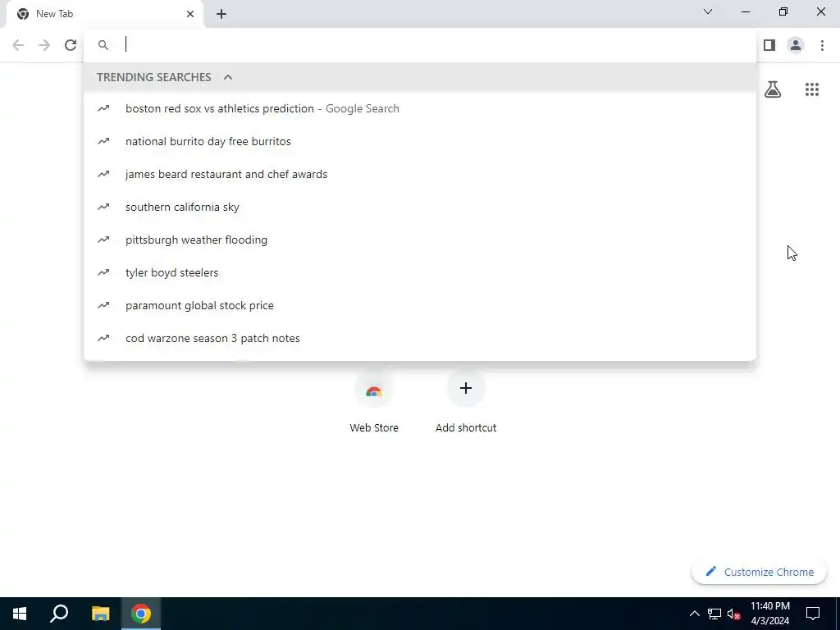Click the Add shortcut plus icon

[x=466, y=388]
